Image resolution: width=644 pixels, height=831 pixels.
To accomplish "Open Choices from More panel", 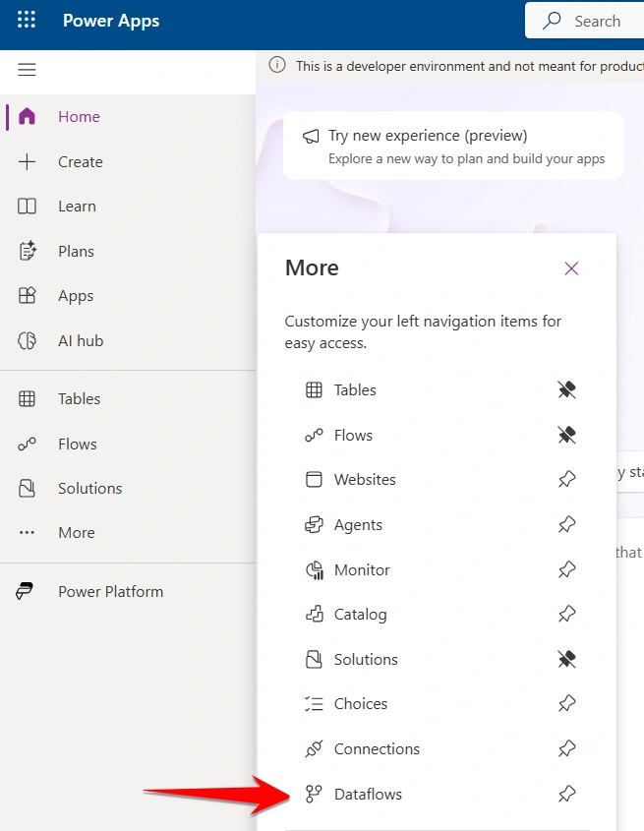I will tap(361, 704).
